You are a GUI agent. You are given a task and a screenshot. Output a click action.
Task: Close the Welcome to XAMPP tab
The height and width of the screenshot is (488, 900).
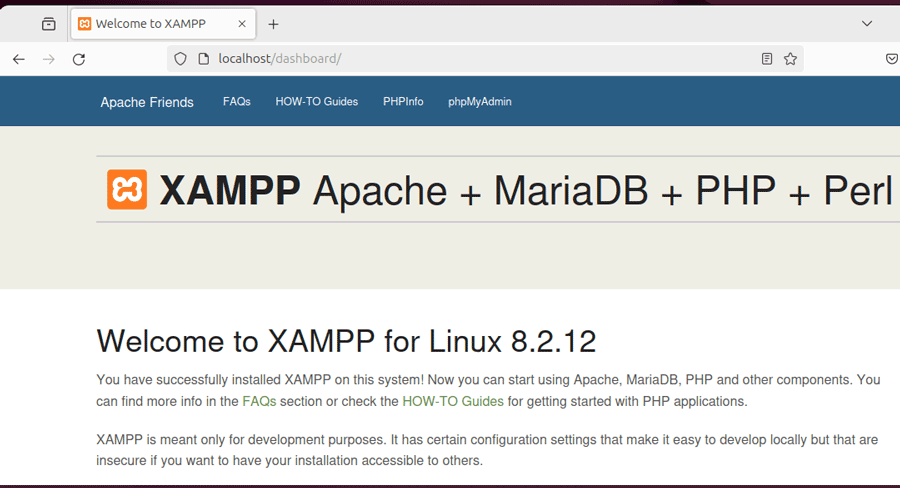(242, 24)
